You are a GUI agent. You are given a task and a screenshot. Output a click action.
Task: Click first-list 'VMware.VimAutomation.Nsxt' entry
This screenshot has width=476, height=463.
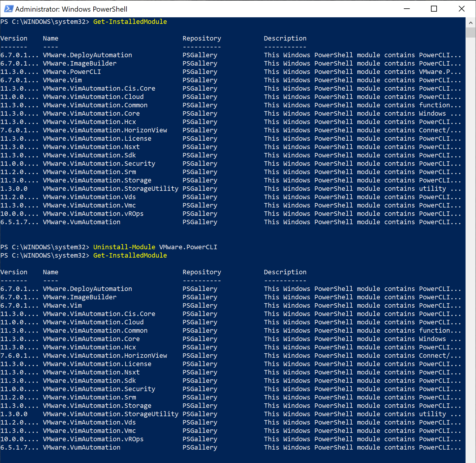[91, 147]
